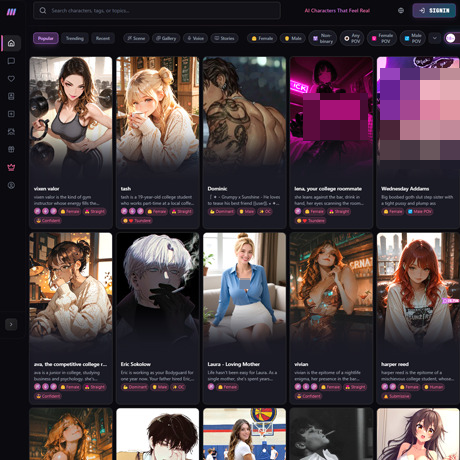Click the globe language icon near Sign In
This screenshot has width=460, height=460.
pos(401,11)
